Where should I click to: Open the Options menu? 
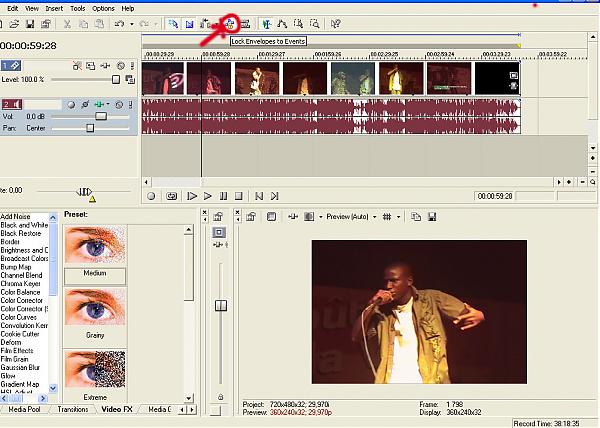coord(103,8)
